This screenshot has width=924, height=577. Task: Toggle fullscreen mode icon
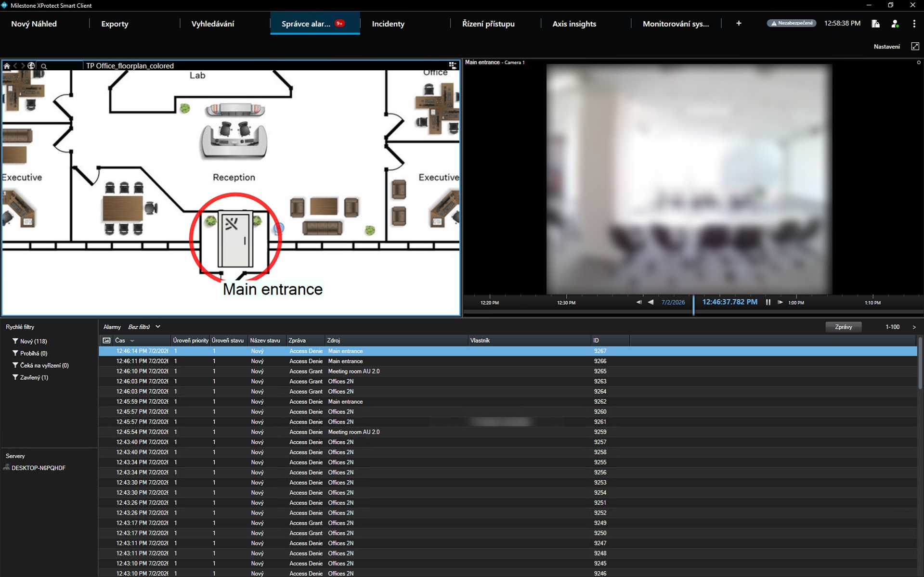click(x=915, y=46)
